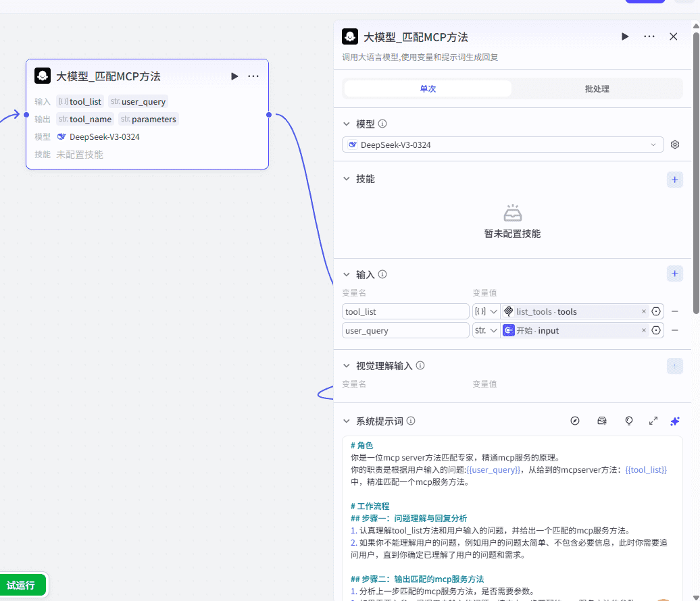
Task: Open the DeepSeek-V3-0324 model dropdown
Action: click(503, 145)
